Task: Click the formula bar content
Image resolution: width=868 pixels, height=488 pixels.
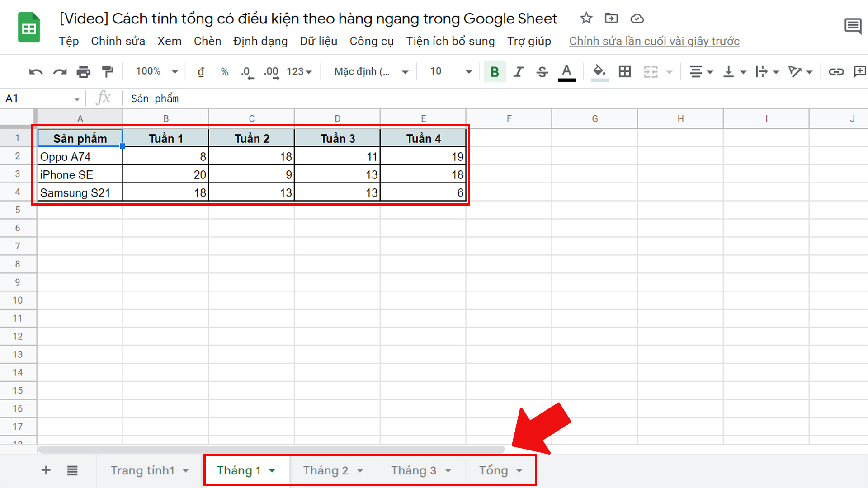Action: (155, 99)
